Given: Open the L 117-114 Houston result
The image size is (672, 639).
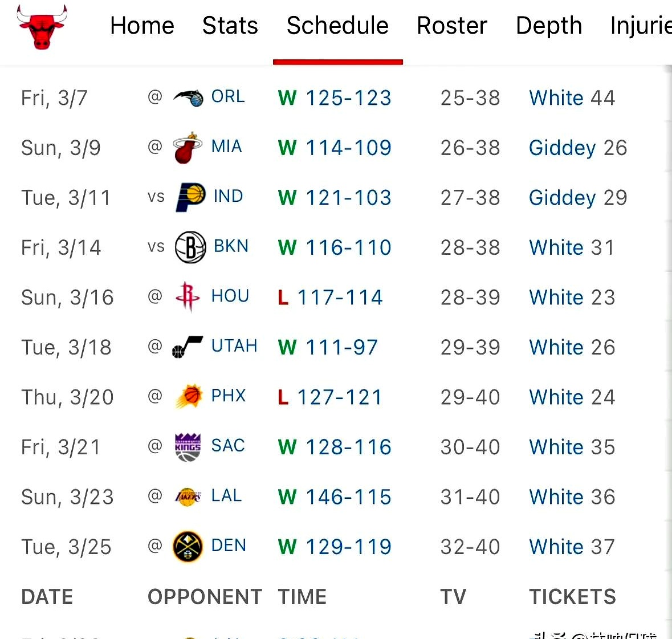Looking at the screenshot, I should point(330,298).
